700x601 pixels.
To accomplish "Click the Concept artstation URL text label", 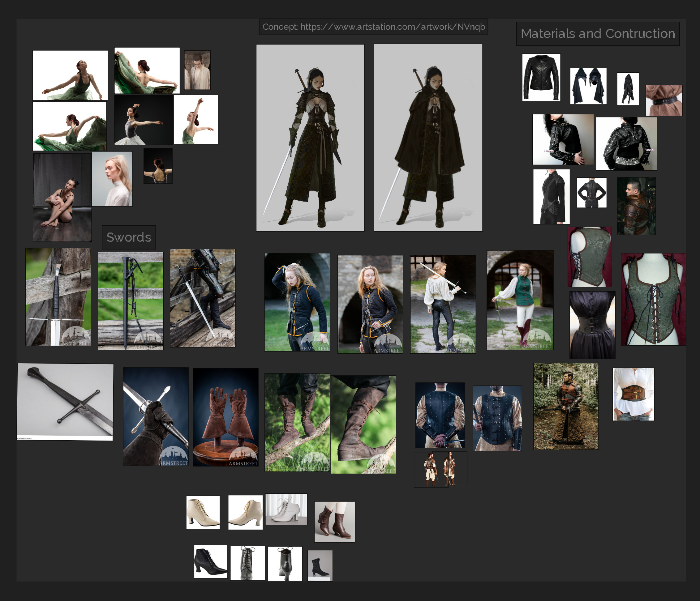I will coord(374,27).
